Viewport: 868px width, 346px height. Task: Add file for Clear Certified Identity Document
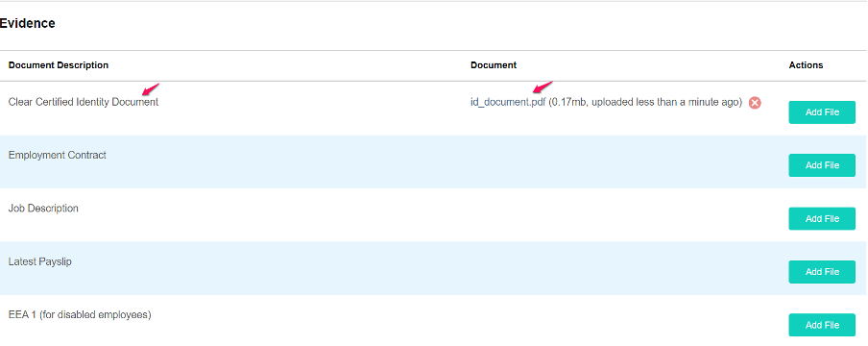(x=822, y=112)
